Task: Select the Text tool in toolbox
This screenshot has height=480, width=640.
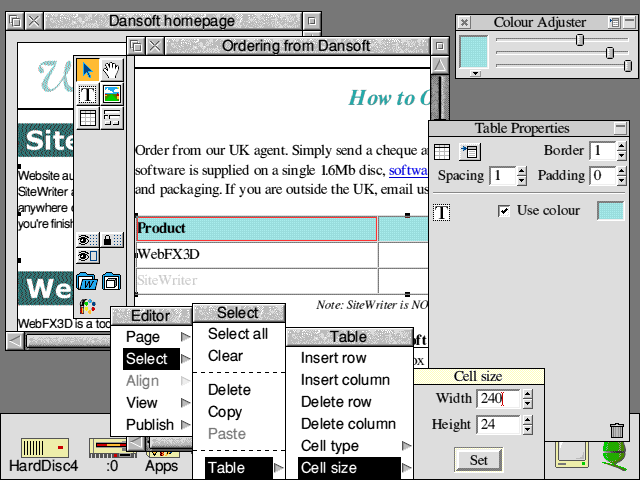Action: [87, 94]
